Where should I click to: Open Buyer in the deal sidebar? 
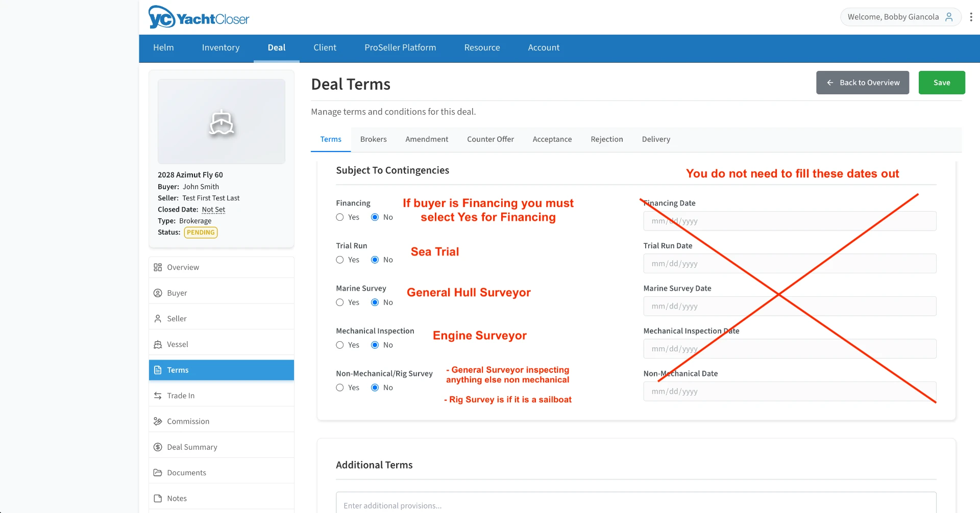[x=222, y=293]
